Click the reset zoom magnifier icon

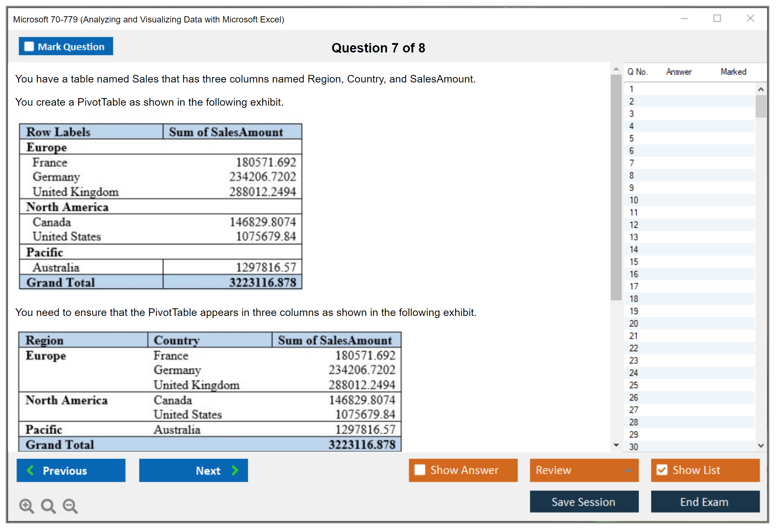48,506
